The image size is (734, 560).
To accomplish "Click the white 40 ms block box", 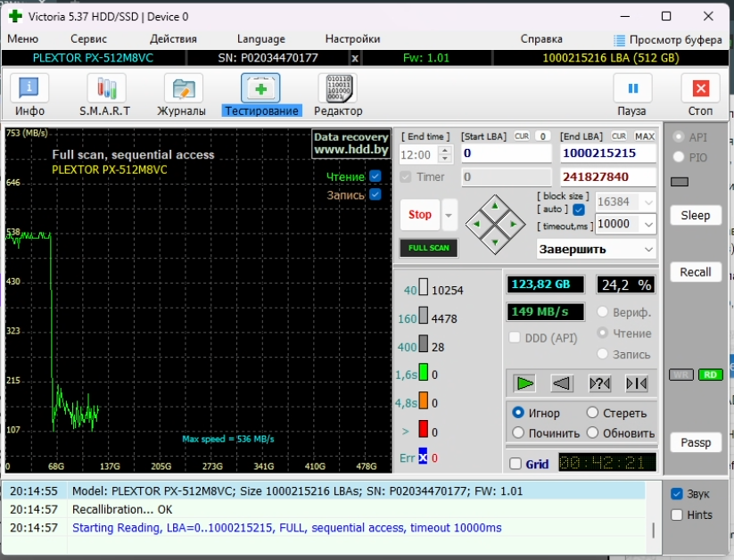I will [x=423, y=287].
